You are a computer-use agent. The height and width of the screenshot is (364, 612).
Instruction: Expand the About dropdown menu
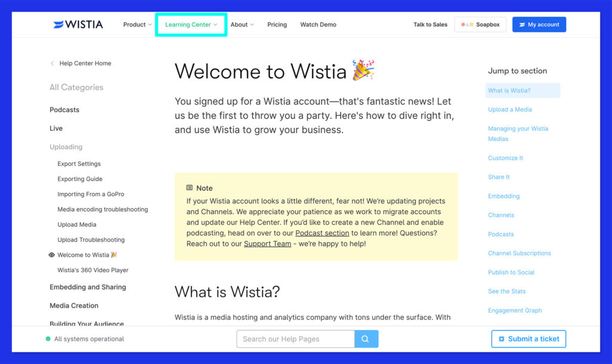coord(242,25)
